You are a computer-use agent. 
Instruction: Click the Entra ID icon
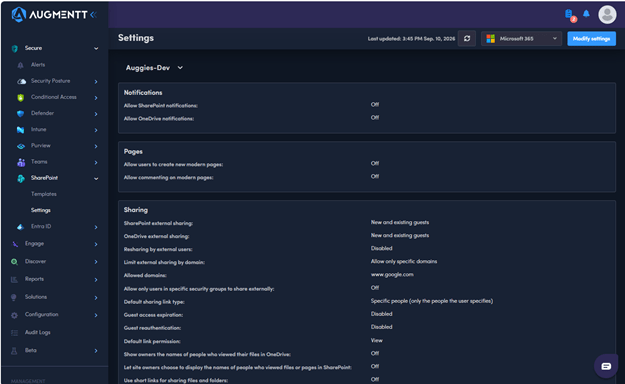(21, 227)
